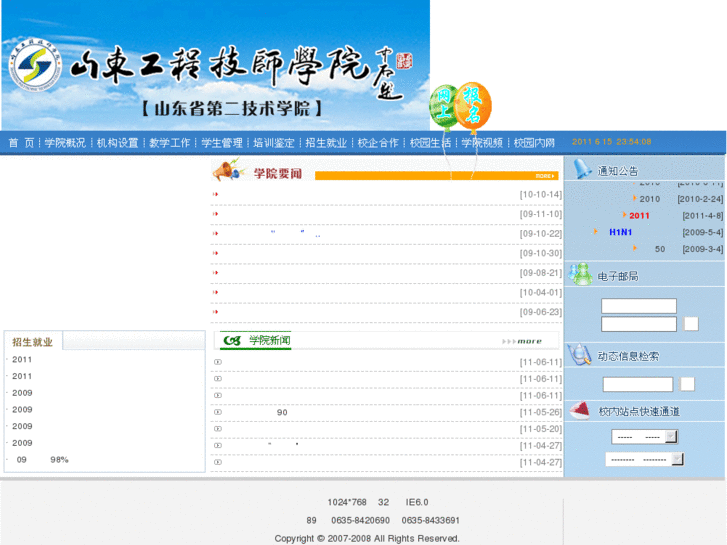Click the red arrow bullet for 10-10-14 news

click(215, 194)
